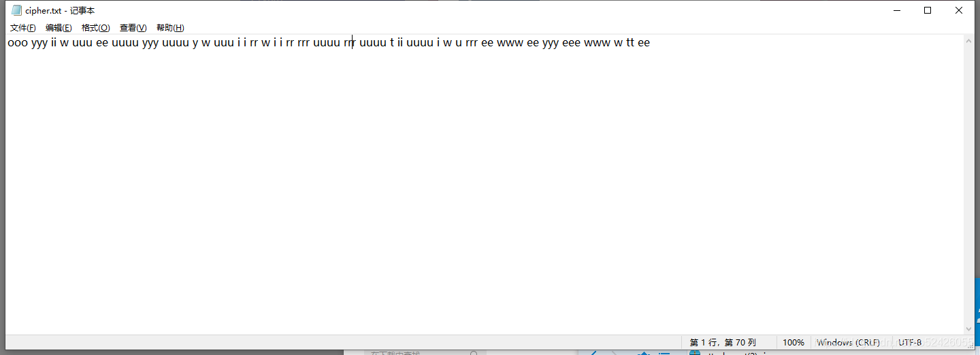Open the 格式(O) menu
Image resolution: width=980 pixels, height=355 pixels.
click(95, 28)
